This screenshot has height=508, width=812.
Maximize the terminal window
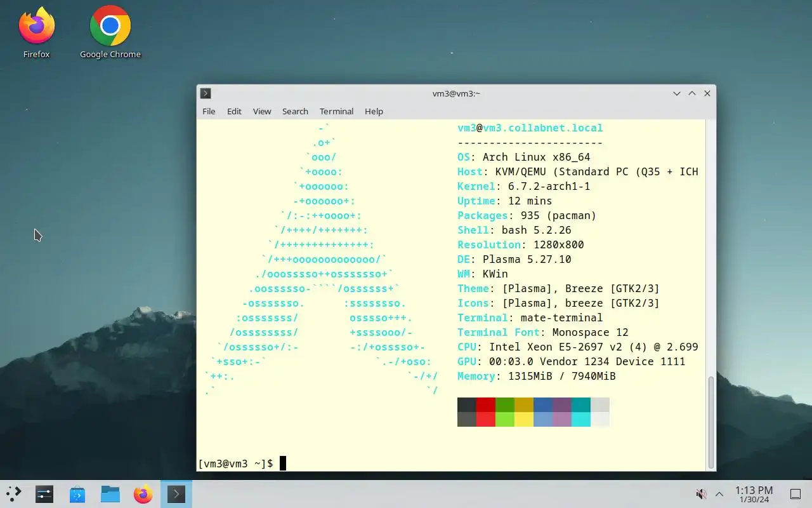(692, 93)
